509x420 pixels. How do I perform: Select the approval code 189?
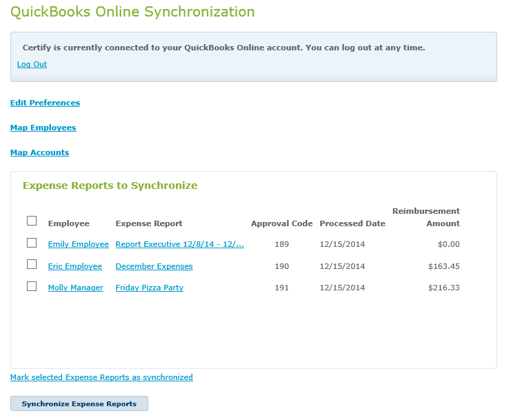coord(282,244)
